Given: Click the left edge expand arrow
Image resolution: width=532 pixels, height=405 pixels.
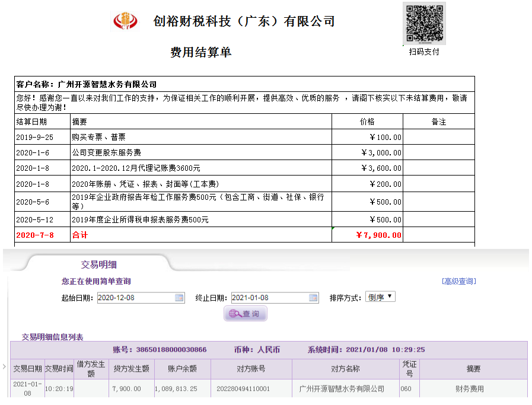Looking at the screenshot, I should tap(4, 366).
